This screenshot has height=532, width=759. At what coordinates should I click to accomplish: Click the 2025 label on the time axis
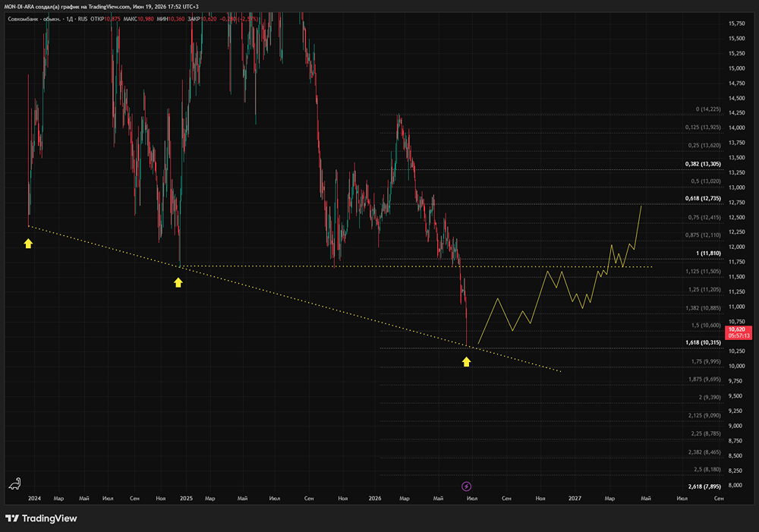pyautogui.click(x=187, y=498)
